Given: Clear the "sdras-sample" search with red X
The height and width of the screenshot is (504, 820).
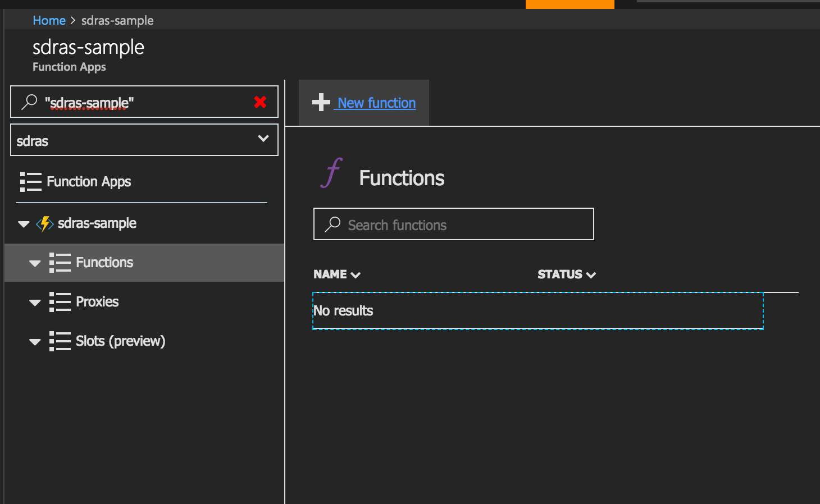Looking at the screenshot, I should (260, 102).
